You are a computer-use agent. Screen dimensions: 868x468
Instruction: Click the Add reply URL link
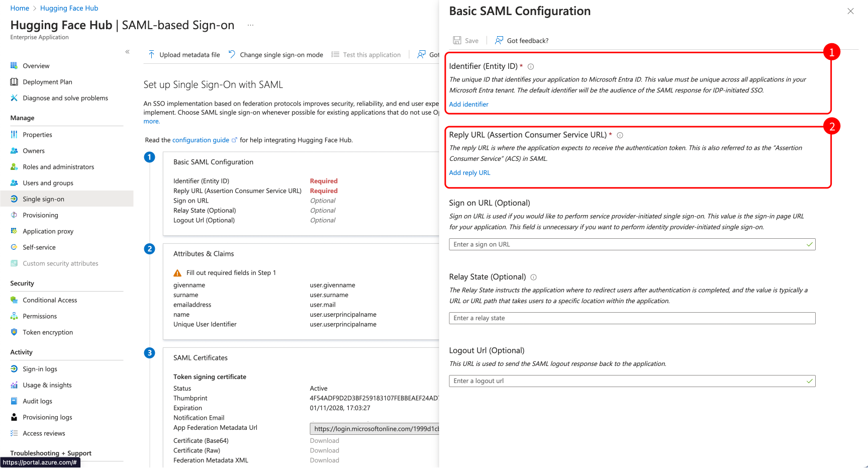coord(469,173)
